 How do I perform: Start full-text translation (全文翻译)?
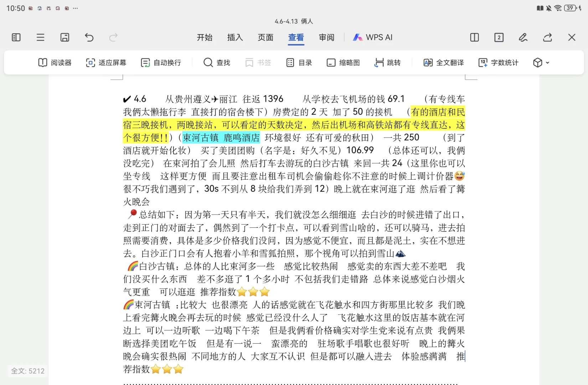(x=443, y=62)
